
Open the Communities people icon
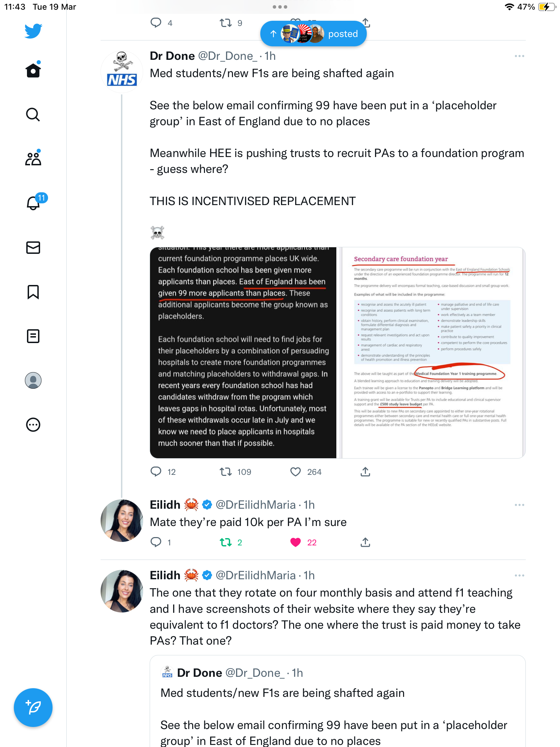point(33,158)
